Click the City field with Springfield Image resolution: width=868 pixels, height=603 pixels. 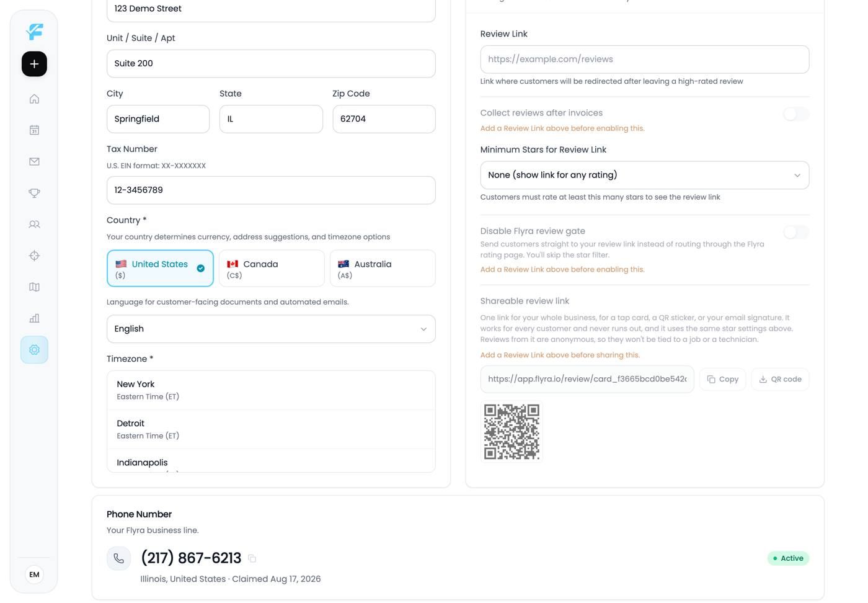158,119
